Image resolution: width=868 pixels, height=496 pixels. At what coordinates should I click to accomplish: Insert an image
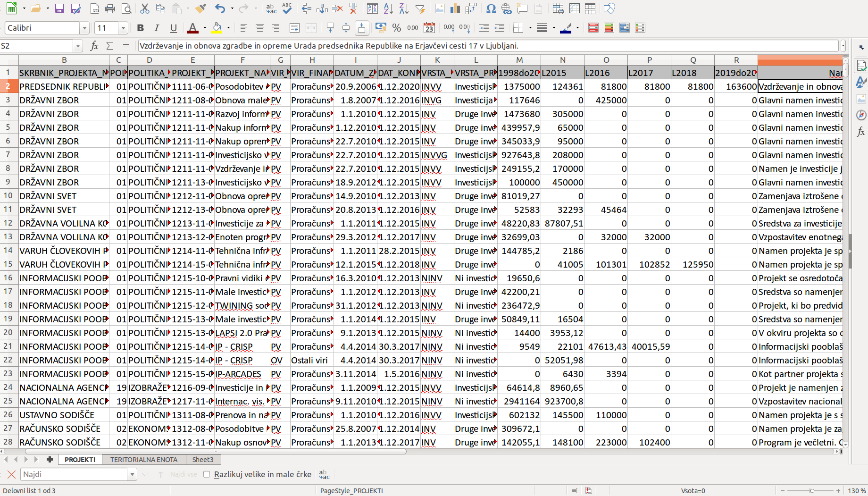coord(440,8)
